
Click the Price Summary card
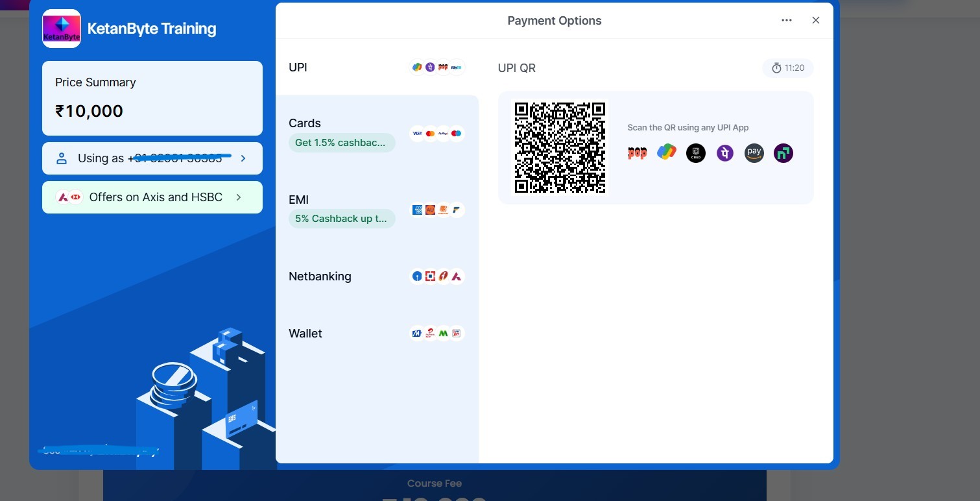pos(152,98)
